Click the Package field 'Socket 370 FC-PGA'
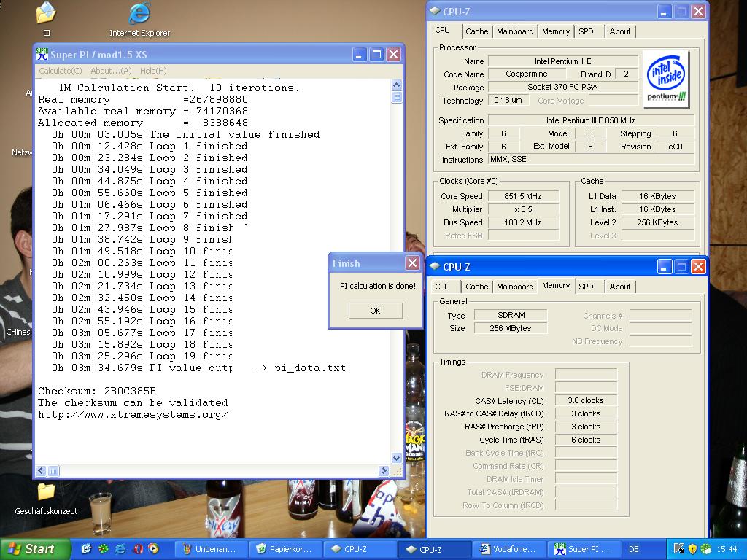The width and height of the screenshot is (747, 560). (x=563, y=87)
